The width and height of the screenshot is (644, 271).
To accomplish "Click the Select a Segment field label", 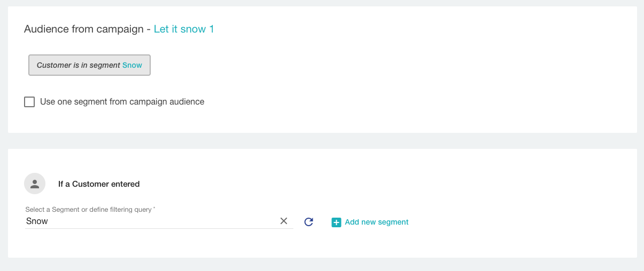I will click(88, 210).
